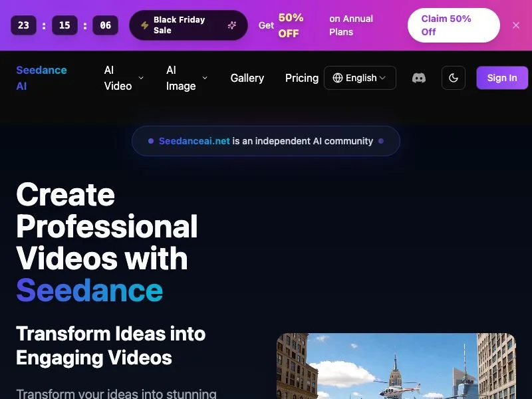
Task: Click the Seedance AI logo link
Action: coord(41,78)
